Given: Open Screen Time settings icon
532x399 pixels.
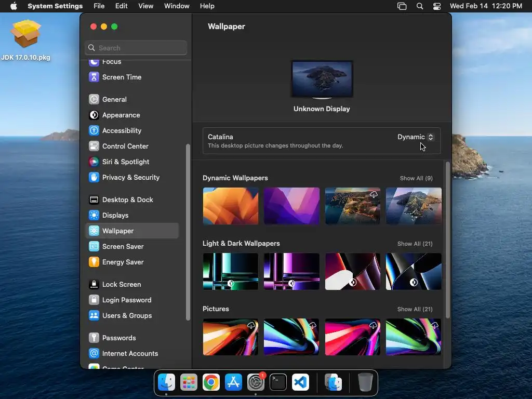Looking at the screenshot, I should [94, 77].
